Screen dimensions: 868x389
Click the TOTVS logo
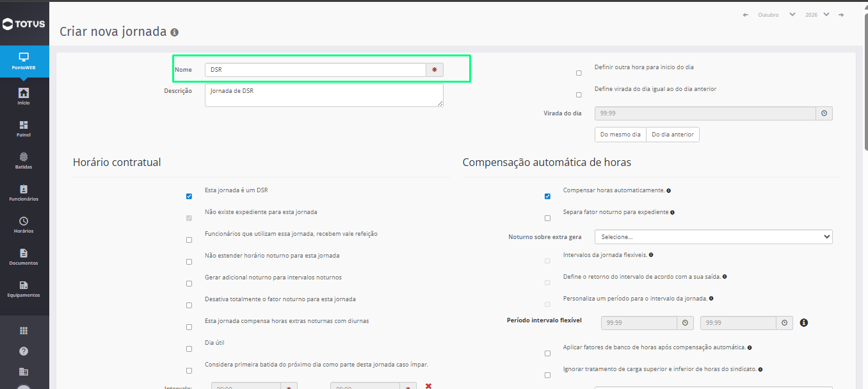coord(24,24)
